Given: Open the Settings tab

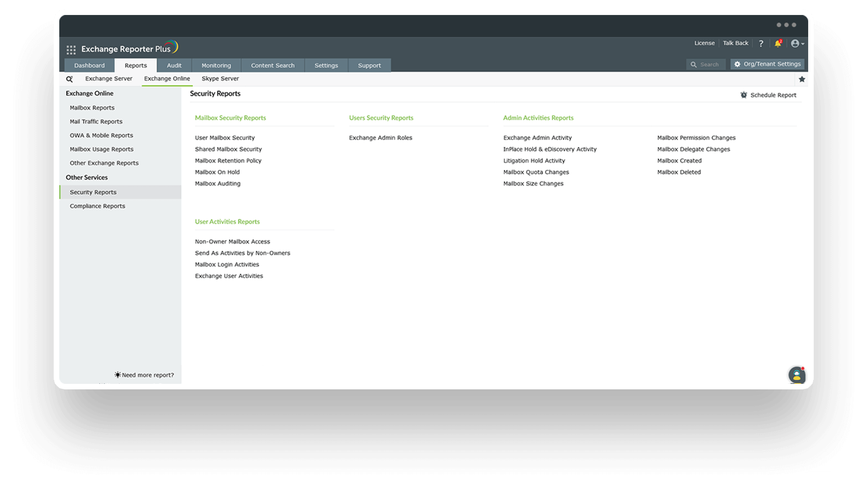Looking at the screenshot, I should 327,65.
